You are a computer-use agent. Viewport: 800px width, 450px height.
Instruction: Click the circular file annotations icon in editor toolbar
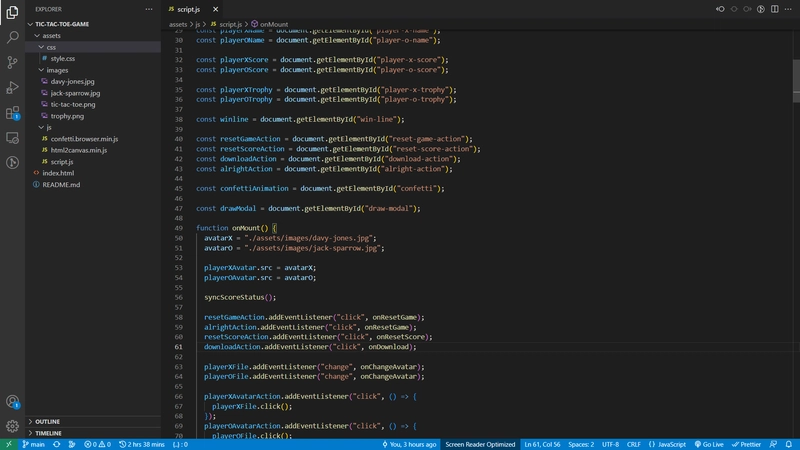[761, 9]
